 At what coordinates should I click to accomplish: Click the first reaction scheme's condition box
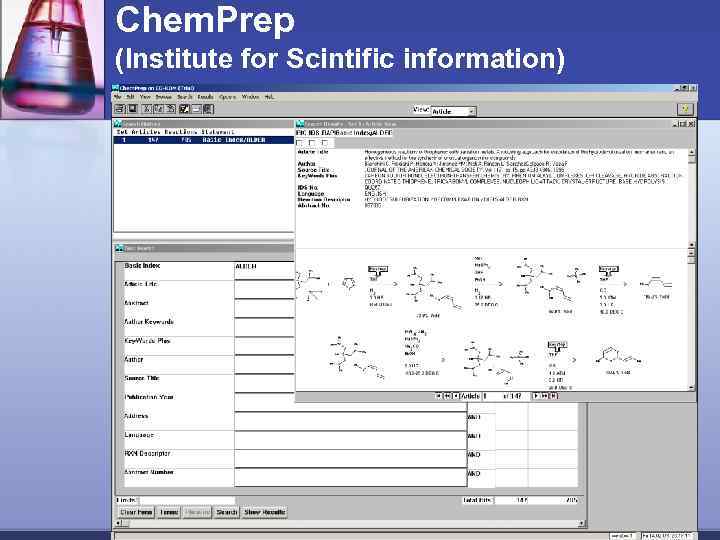click(x=378, y=270)
